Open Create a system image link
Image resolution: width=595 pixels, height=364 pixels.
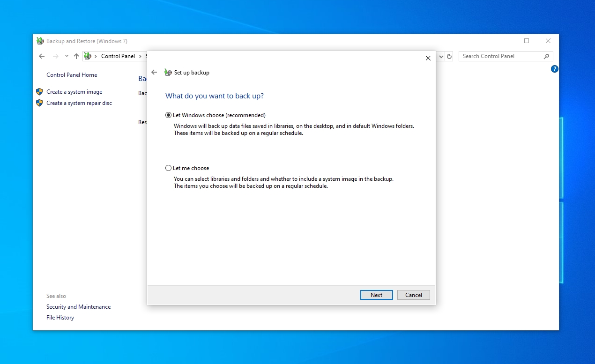pyautogui.click(x=74, y=92)
